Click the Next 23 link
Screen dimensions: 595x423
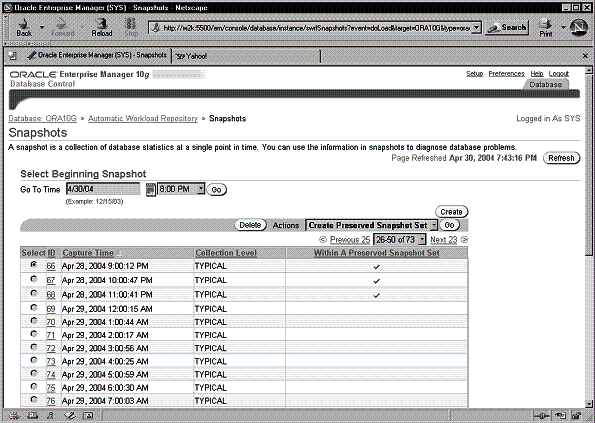pos(443,240)
